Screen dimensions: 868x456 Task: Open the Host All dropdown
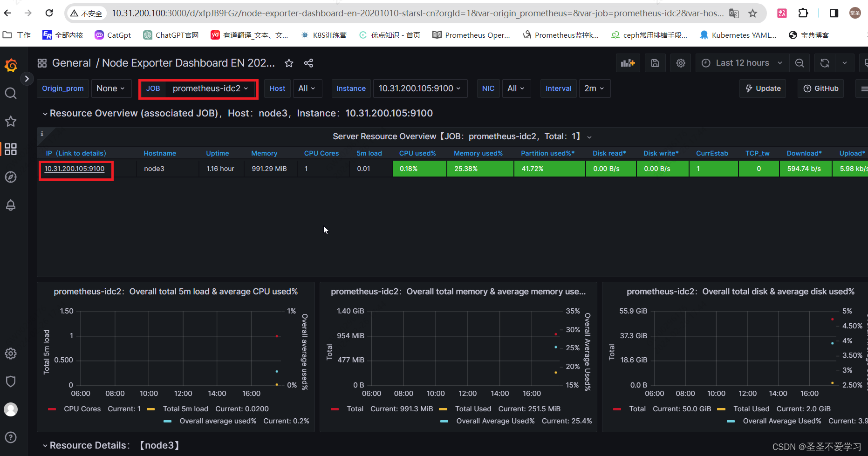click(x=307, y=88)
